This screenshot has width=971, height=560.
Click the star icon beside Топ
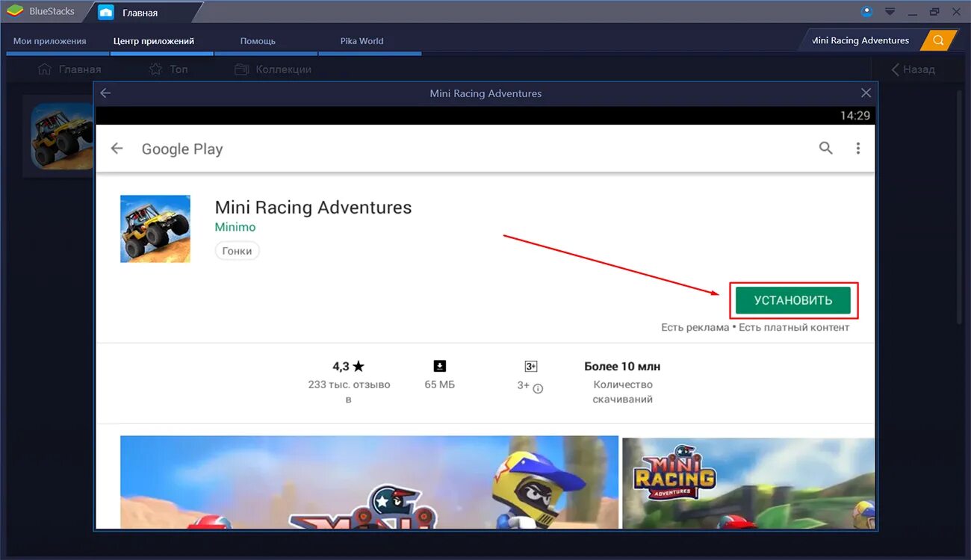coord(155,69)
